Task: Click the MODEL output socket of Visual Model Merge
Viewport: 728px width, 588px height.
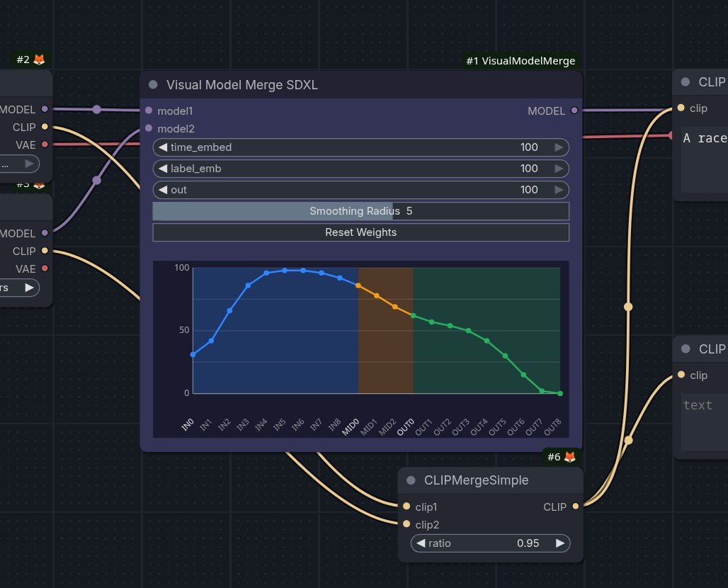Action: 574,111
